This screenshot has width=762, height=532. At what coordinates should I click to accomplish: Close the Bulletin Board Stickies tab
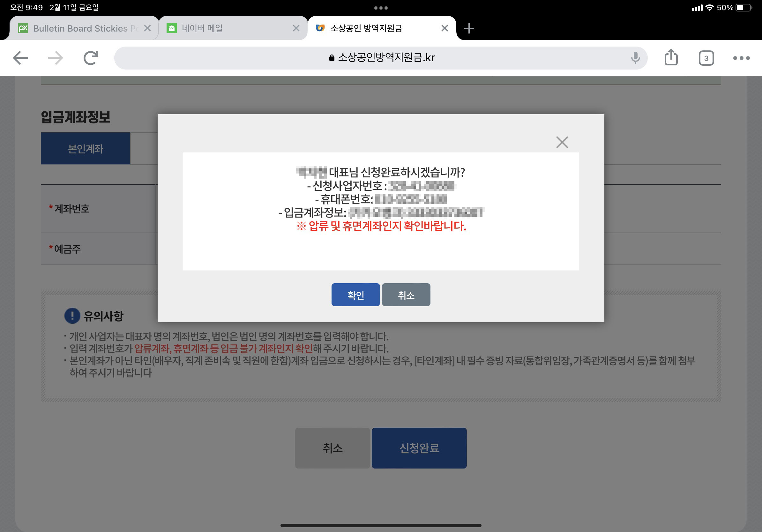pyautogui.click(x=147, y=28)
